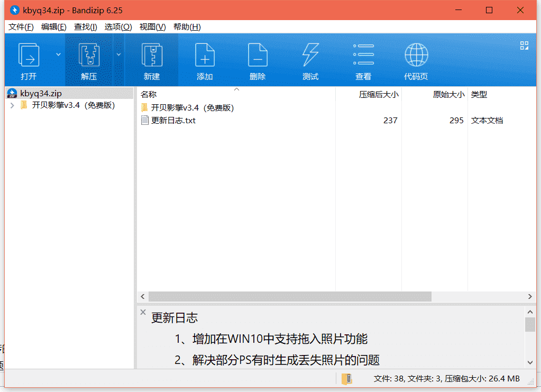Viewport: 541px width, 392px height.
Task: Click changelog line about PS丢失照片
Action: 277,360
